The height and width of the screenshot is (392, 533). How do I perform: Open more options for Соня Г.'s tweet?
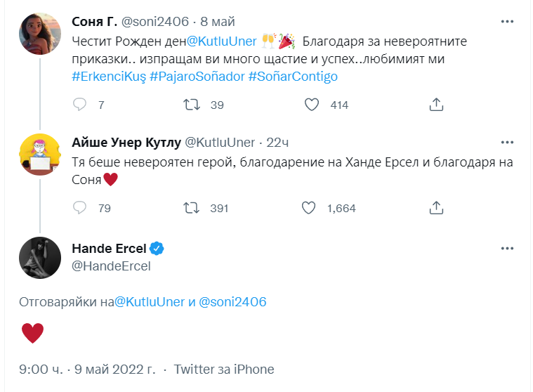tap(507, 22)
